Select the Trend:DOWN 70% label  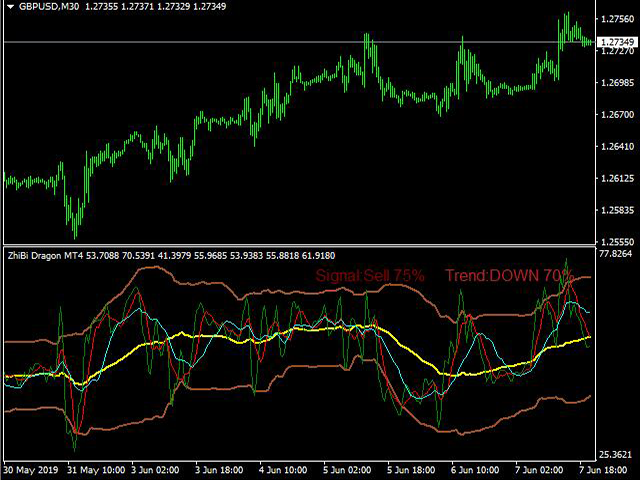[x=507, y=275]
